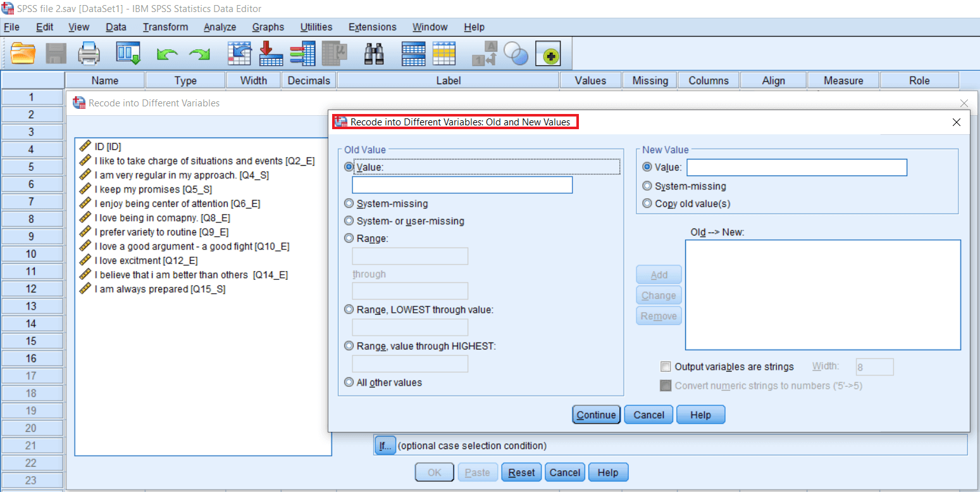The height and width of the screenshot is (492, 980).
Task: Select Copy old value(s) radio button
Action: pos(647,204)
